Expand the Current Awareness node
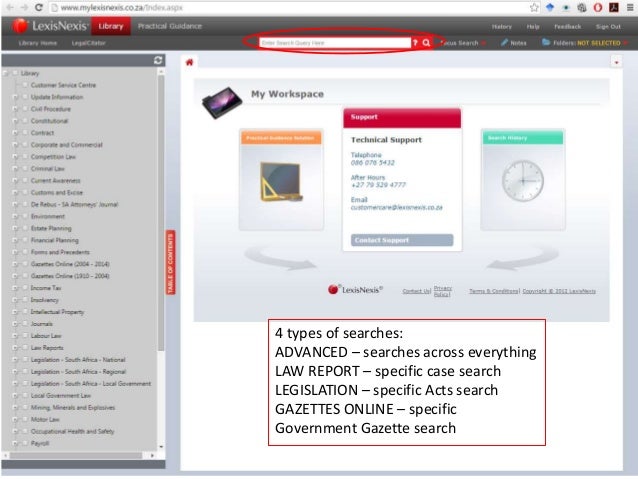Image resolution: width=638 pixels, height=479 pixels. tap(15, 181)
